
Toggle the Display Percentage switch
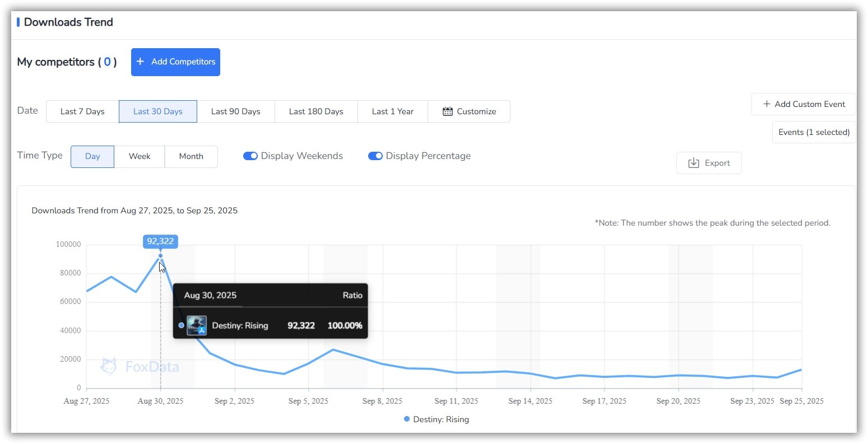point(375,156)
